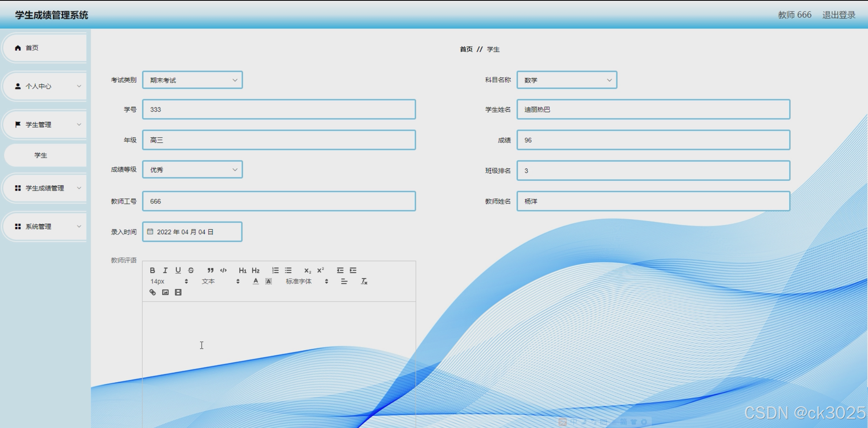This screenshot has height=428, width=868.
Task: Toggle underline formatting
Action: [x=178, y=270]
